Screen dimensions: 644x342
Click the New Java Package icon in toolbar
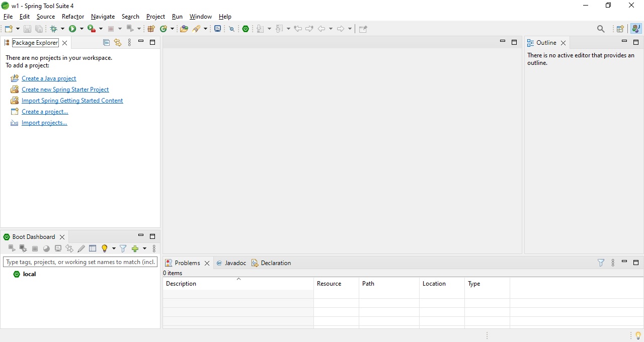(x=151, y=29)
